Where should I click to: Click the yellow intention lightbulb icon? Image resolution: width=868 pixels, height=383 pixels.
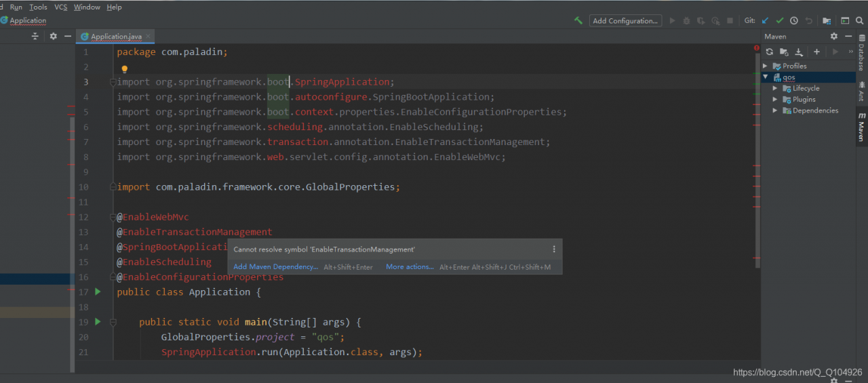point(125,69)
